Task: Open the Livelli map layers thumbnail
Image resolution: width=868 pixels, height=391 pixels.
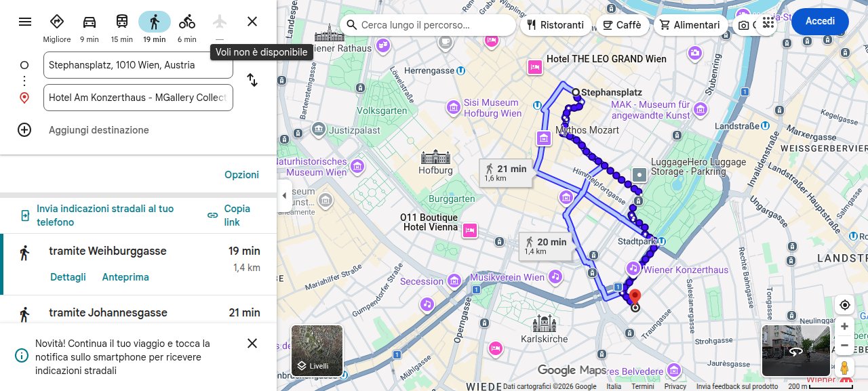Action: pyautogui.click(x=317, y=350)
